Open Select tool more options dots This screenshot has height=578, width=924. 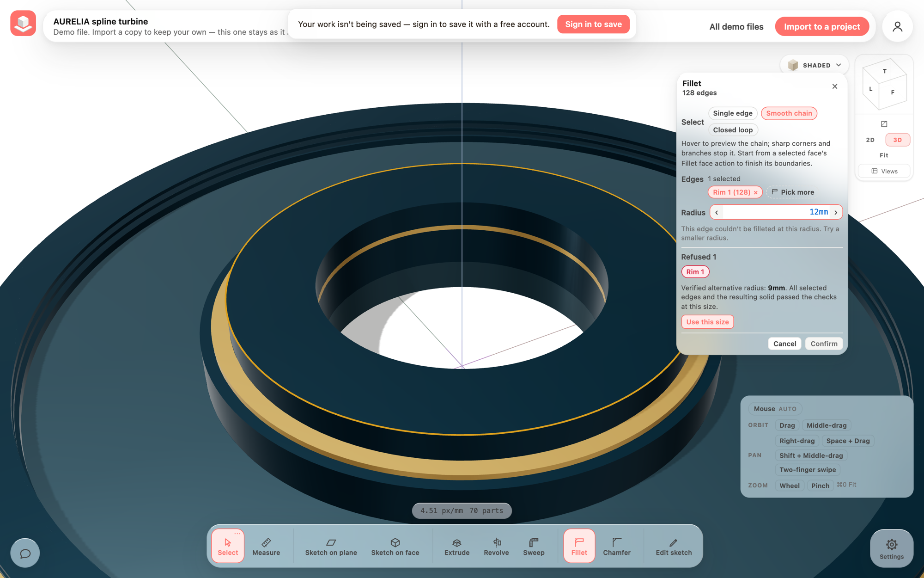(237, 534)
